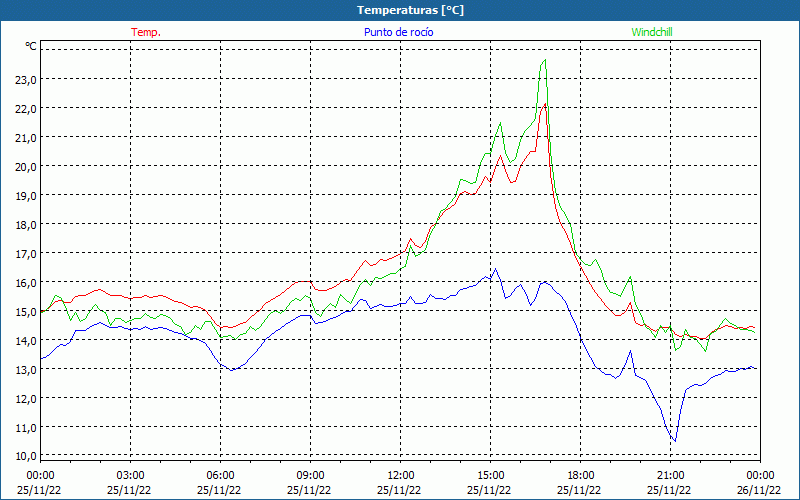Click the '18,0' y-axis value
800x500 pixels.
coord(26,225)
